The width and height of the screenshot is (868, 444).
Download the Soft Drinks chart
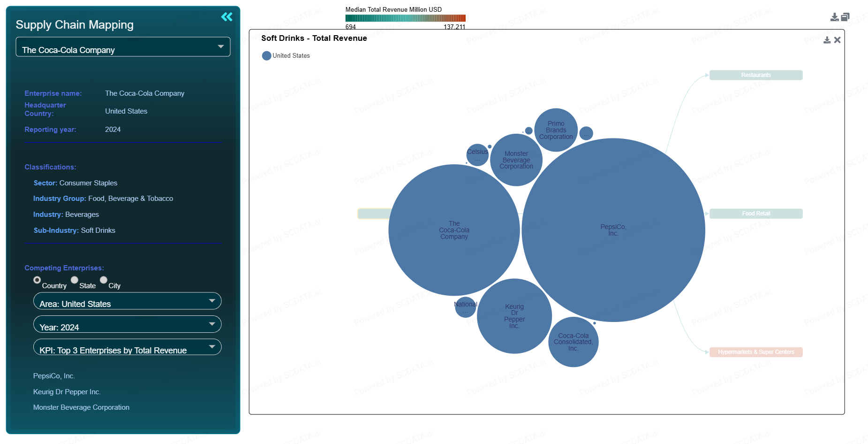coord(827,40)
